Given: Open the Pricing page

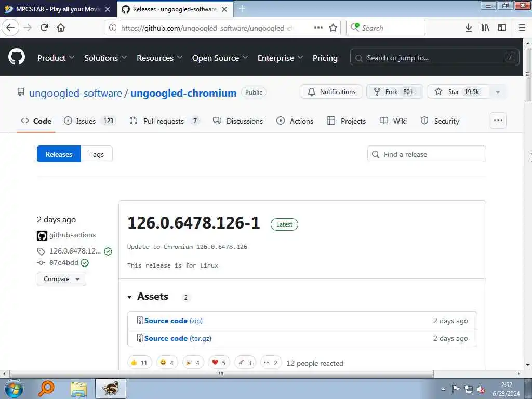Looking at the screenshot, I should pyautogui.click(x=325, y=58).
